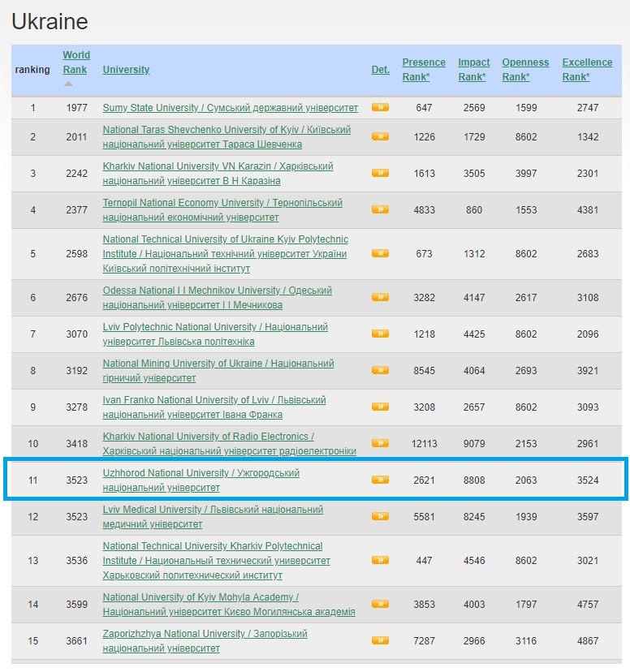The width and height of the screenshot is (630, 672).
Task: Open Uzhhorod National University link
Action: 201,480
